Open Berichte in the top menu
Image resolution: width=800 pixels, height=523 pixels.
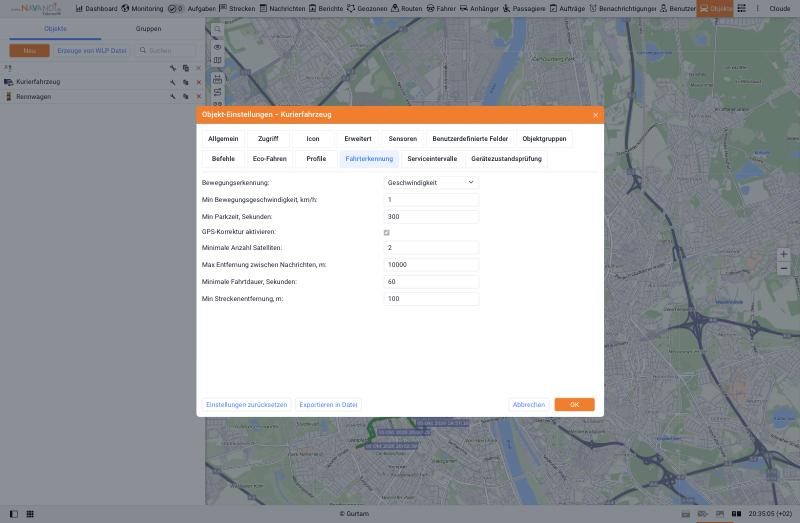(326, 9)
